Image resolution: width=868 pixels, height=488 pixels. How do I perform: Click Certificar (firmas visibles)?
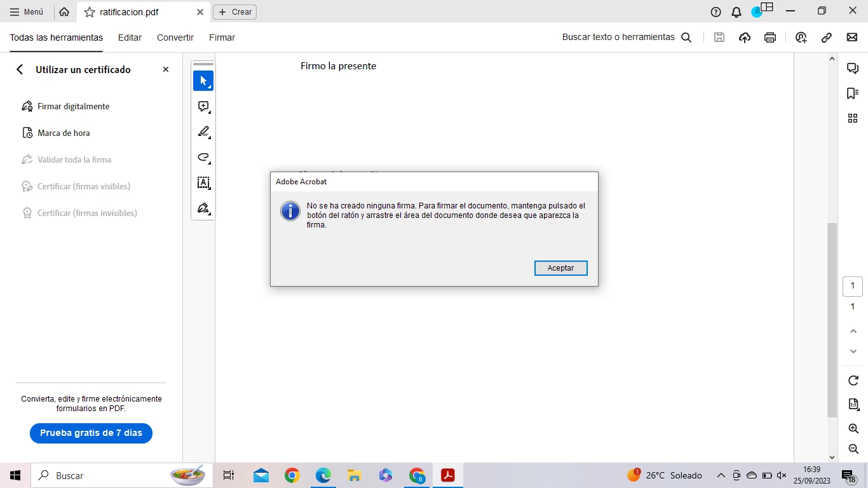(x=76, y=186)
